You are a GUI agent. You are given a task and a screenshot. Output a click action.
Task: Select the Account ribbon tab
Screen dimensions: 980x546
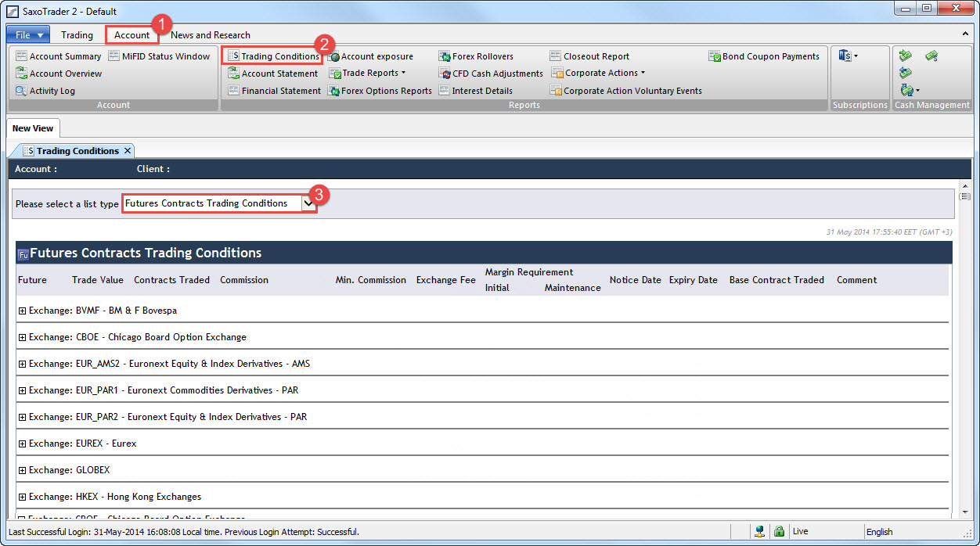[132, 35]
